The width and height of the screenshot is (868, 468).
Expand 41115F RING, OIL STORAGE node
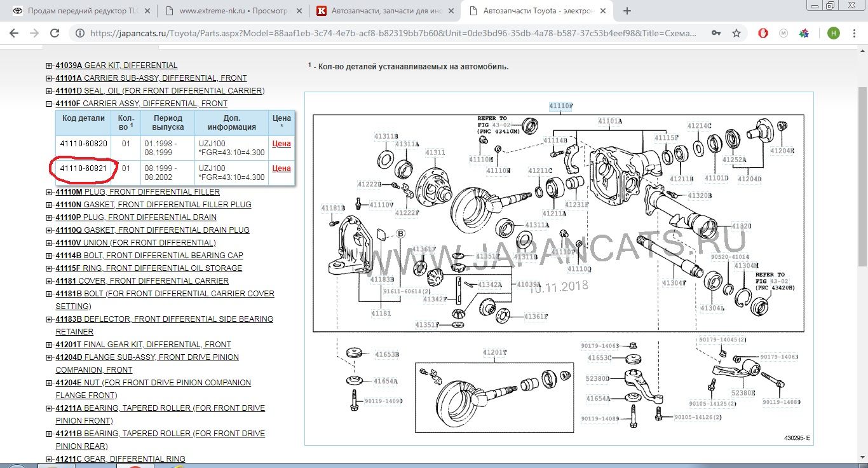(49, 268)
